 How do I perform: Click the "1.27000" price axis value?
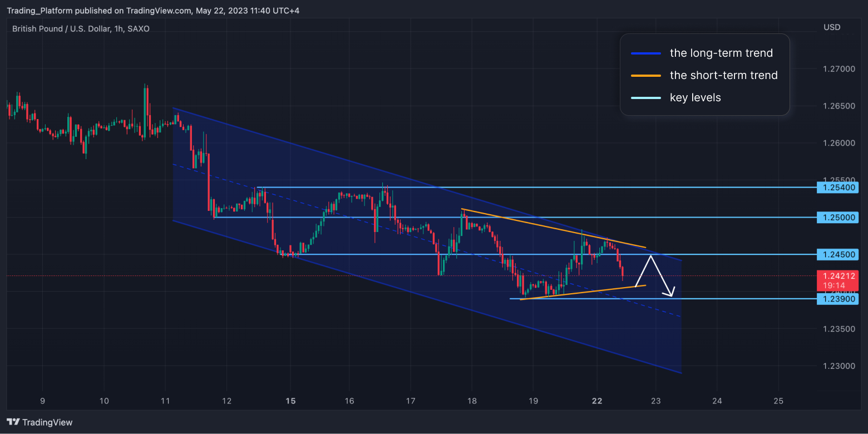pos(839,69)
